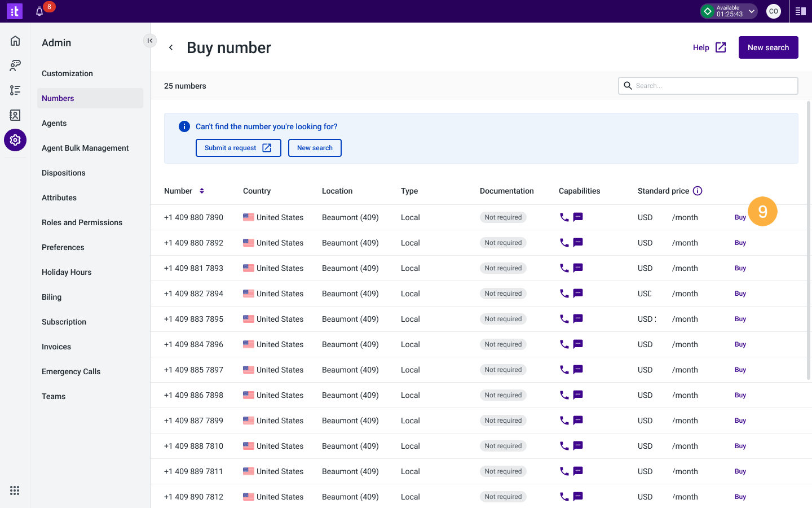Open the apps grid icon at bottom left
812x508 pixels.
coord(15,490)
